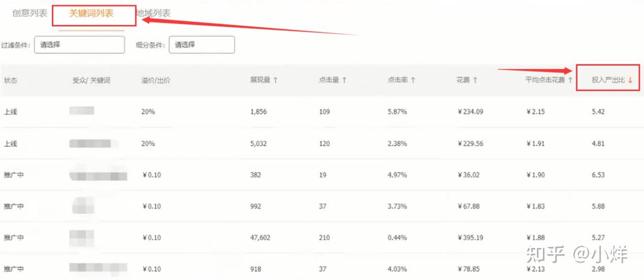644x280 pixels.
Task: Select the 6.53 ROI value
Action: pos(598,175)
